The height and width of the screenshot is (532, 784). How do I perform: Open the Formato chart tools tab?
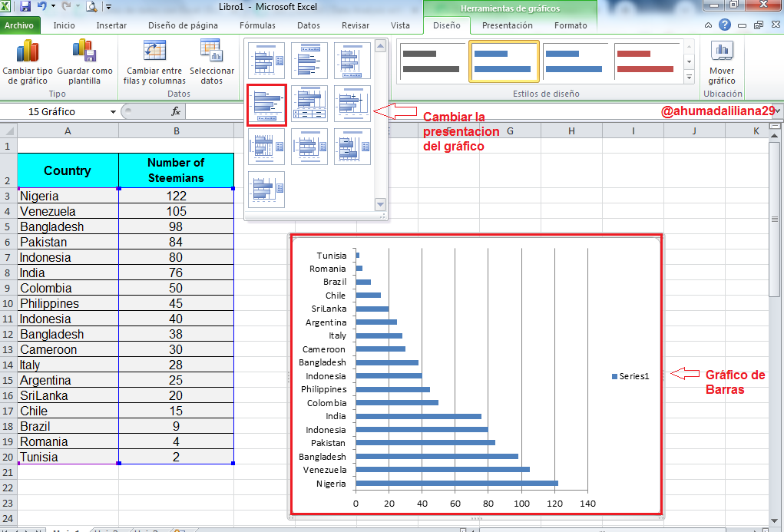click(571, 25)
